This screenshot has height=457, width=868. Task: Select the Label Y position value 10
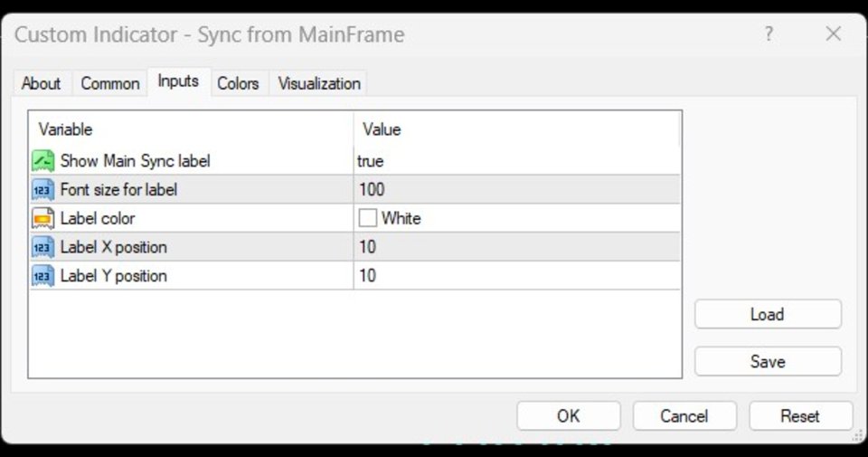coord(516,276)
